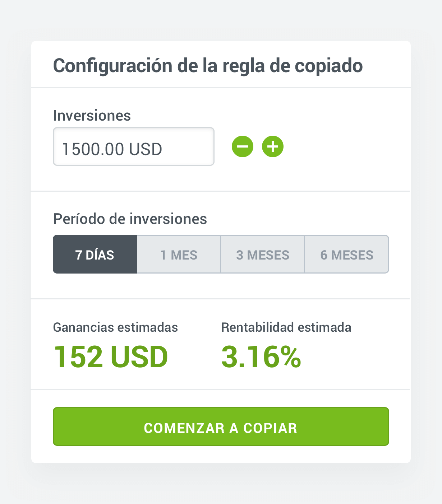
Task: Switch to the 1 MES period
Action: coord(179,254)
